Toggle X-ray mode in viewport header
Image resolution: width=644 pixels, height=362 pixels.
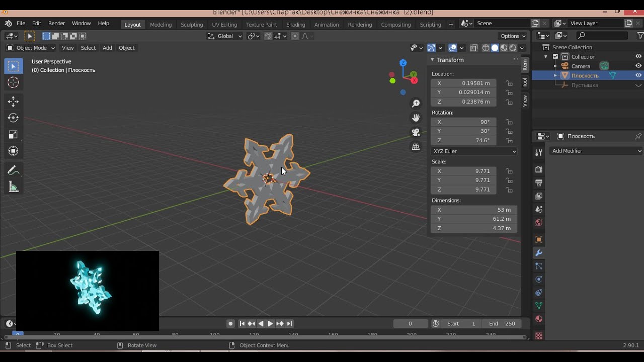pos(474,48)
